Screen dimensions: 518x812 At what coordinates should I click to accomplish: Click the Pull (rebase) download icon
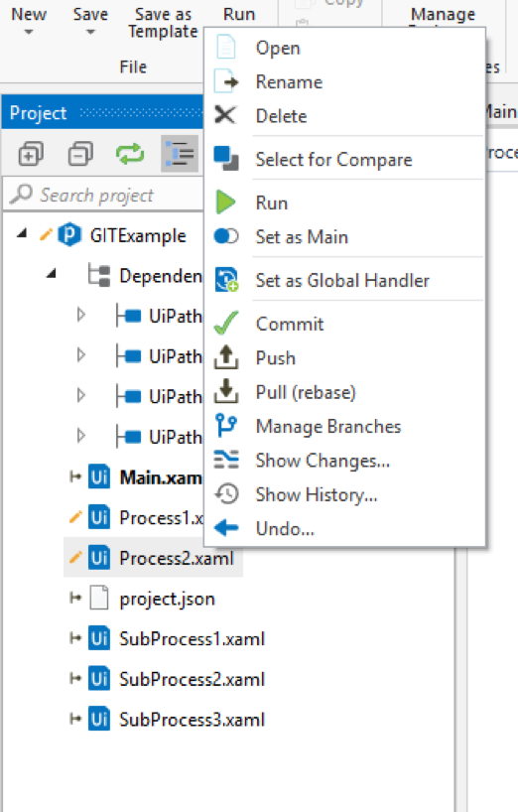pyautogui.click(x=226, y=392)
